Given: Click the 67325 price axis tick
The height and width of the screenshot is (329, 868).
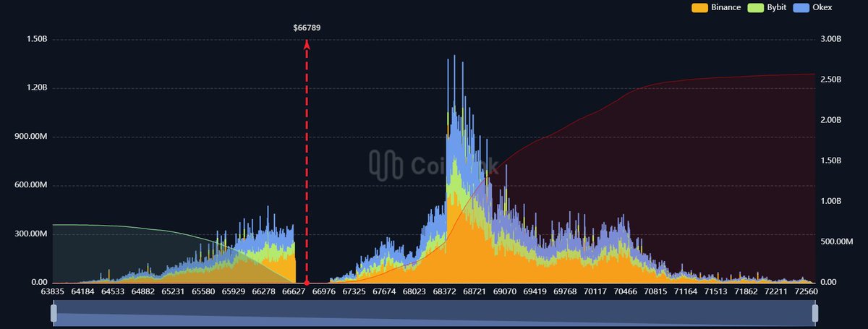Looking at the screenshot, I should coord(354,292).
